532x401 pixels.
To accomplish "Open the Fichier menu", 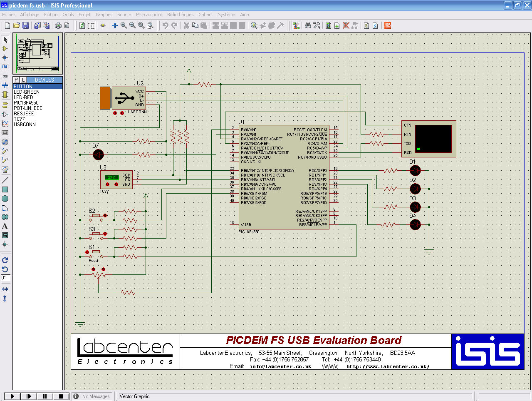I will (9, 15).
